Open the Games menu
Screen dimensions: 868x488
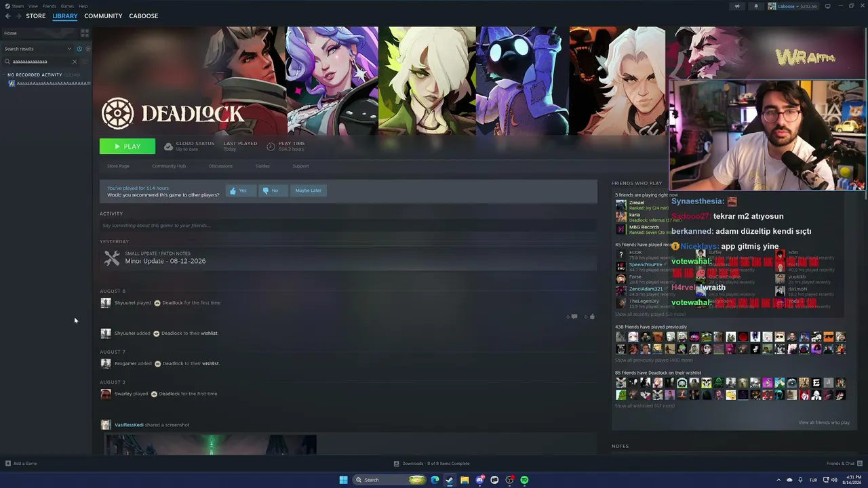[67, 6]
